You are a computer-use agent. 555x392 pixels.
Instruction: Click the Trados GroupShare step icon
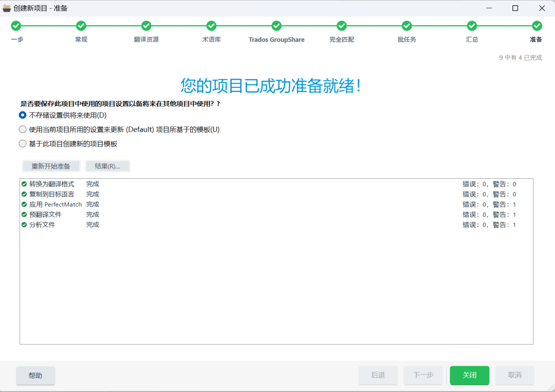[x=276, y=25]
